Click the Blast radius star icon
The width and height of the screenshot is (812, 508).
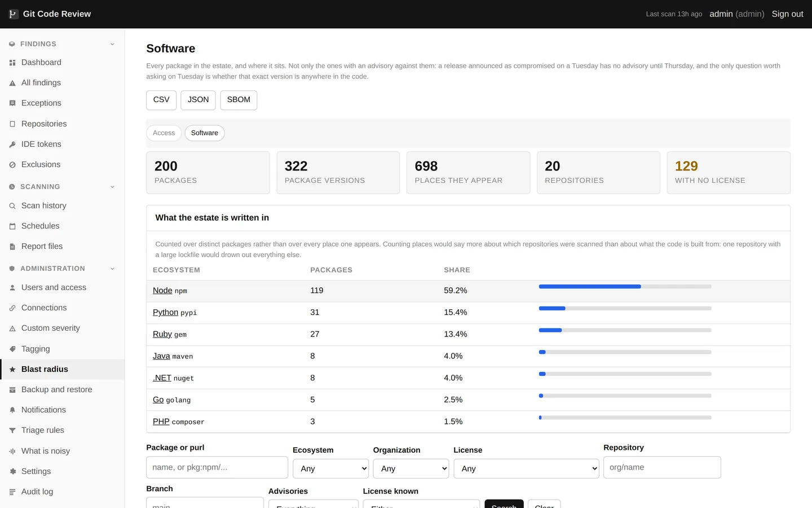point(12,370)
